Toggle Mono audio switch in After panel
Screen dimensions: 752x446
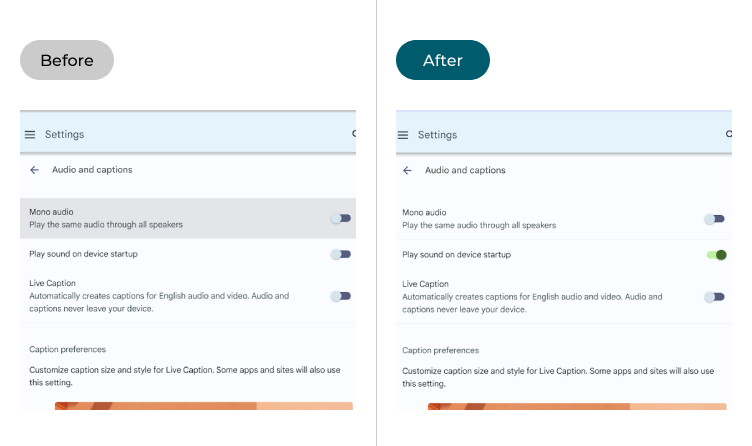click(714, 219)
